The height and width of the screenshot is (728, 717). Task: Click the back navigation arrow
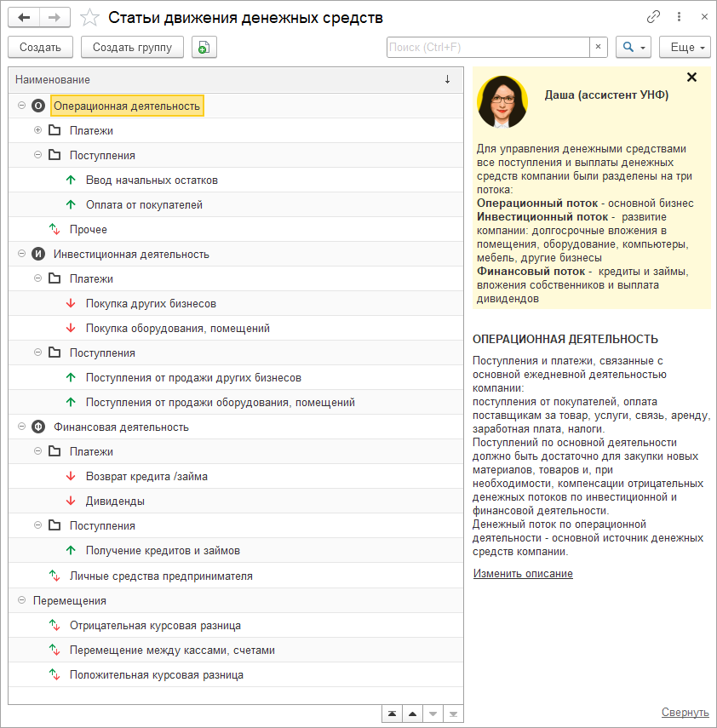tap(24, 17)
